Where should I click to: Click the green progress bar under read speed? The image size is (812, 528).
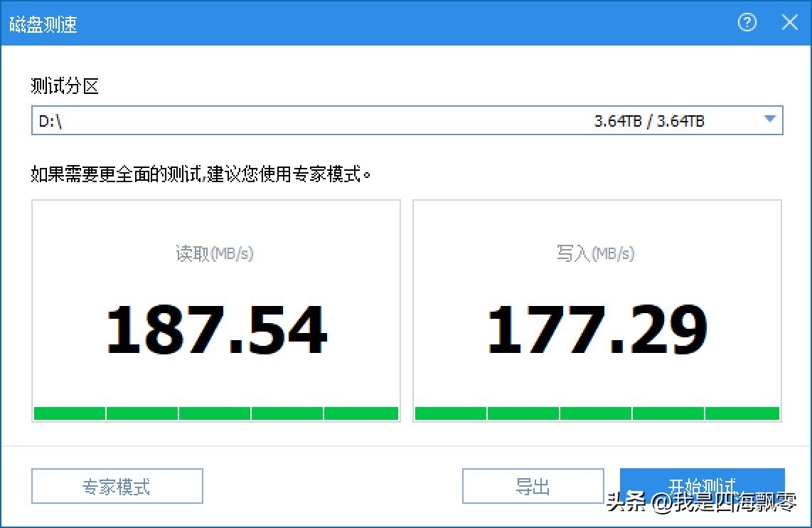click(x=215, y=413)
